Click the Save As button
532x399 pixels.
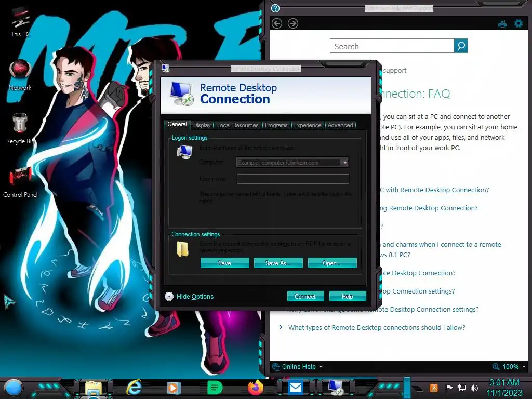278,263
